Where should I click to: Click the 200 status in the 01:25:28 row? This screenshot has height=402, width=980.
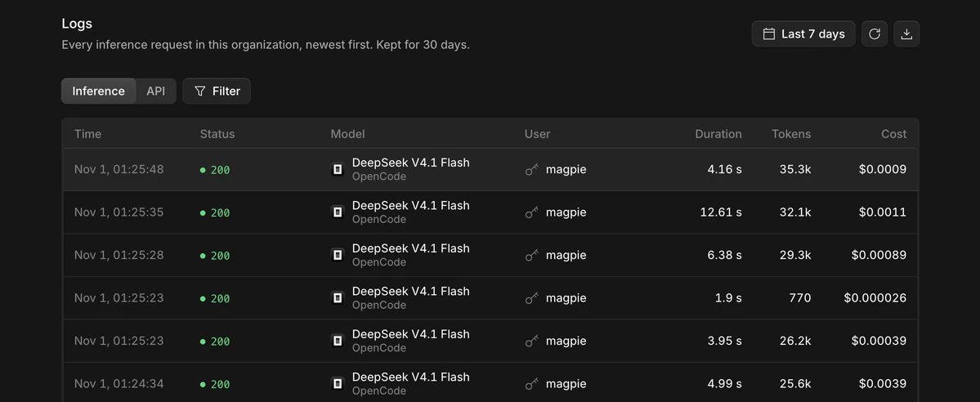(x=215, y=256)
